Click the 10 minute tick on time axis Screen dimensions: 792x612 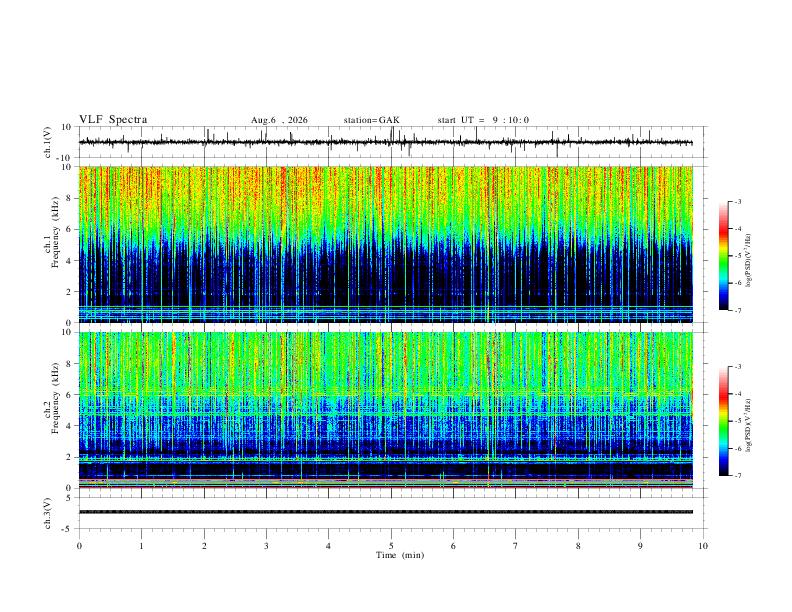coord(703,546)
